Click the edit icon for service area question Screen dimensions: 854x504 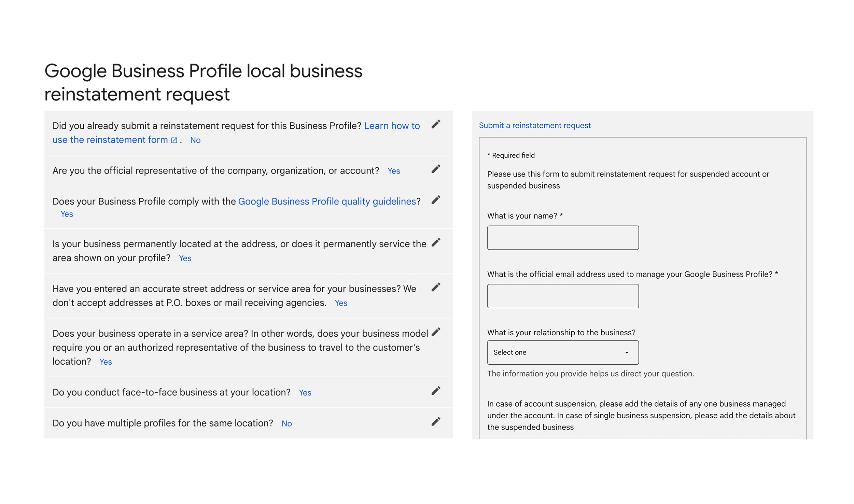pos(437,332)
